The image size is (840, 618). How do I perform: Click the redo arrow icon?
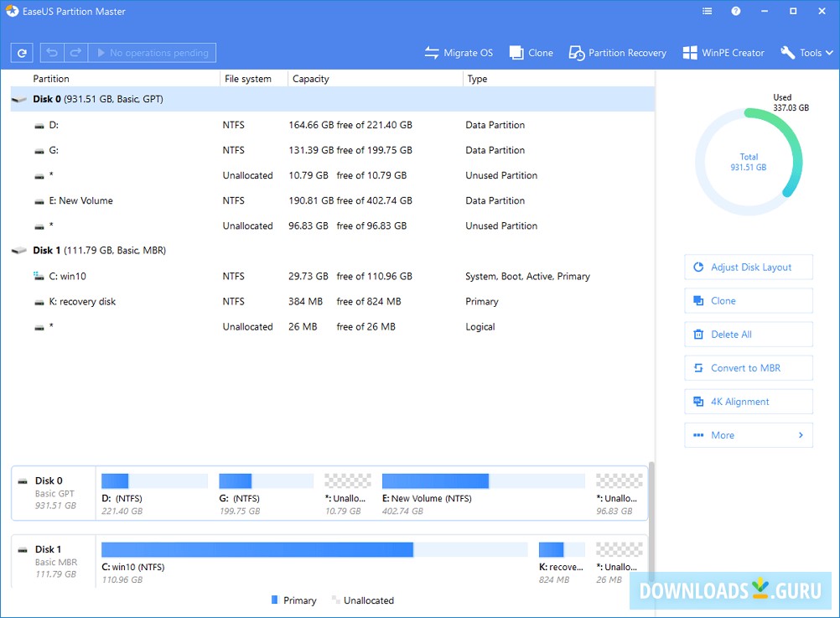click(x=75, y=53)
